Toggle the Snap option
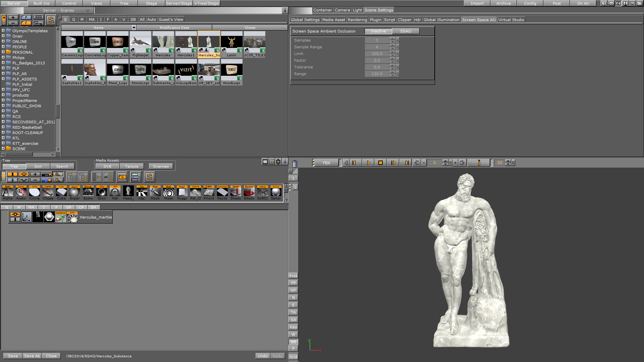This screenshot has width=644, height=362. [293, 276]
